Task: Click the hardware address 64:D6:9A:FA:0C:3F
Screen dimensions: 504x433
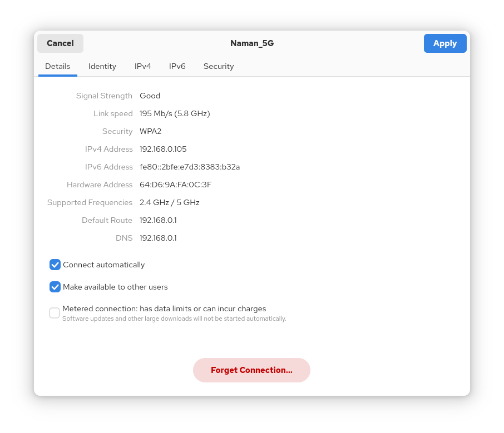Action: click(x=175, y=185)
